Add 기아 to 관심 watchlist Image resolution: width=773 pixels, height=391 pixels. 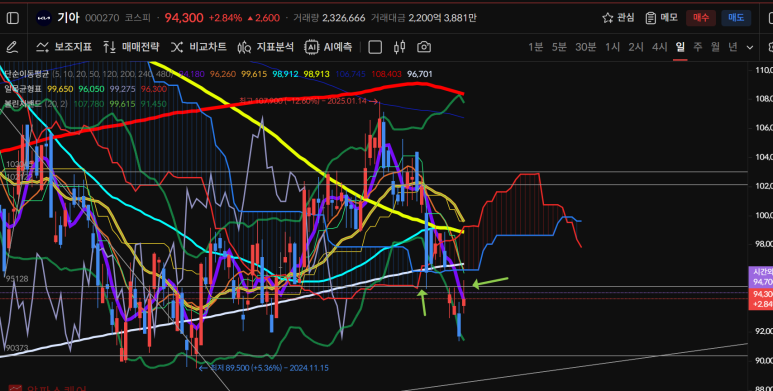(618, 18)
